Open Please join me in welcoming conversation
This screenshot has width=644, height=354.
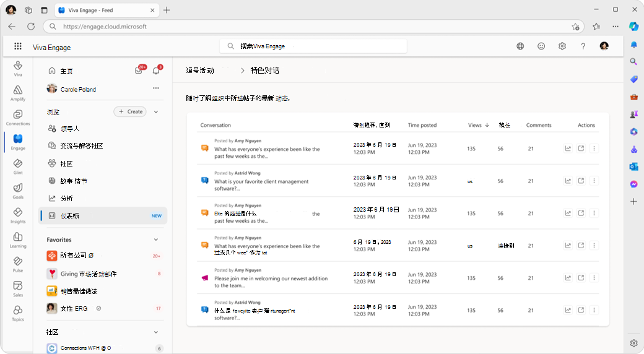[x=271, y=282]
